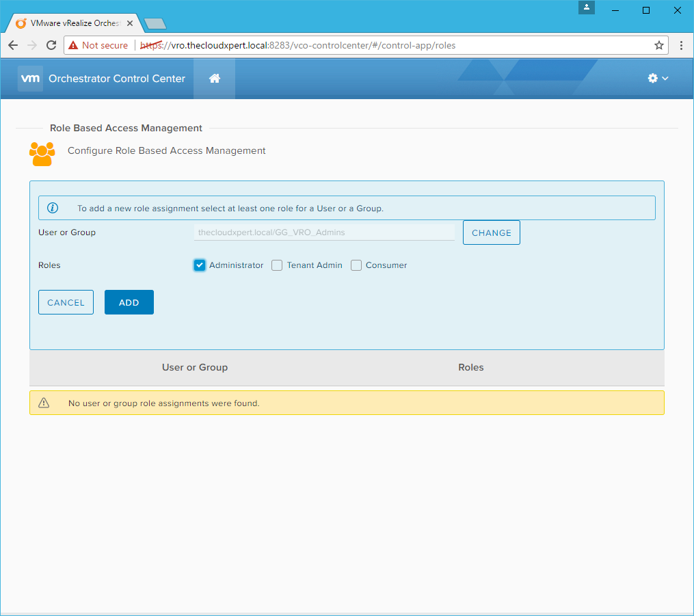This screenshot has height=616, width=694.
Task: Open Chrome three-dot menu
Action: [681, 45]
